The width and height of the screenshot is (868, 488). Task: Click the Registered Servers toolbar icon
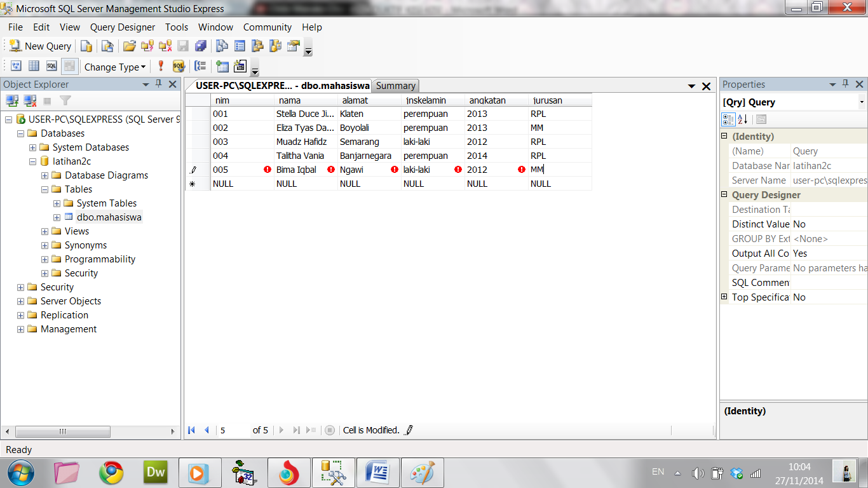coord(222,46)
